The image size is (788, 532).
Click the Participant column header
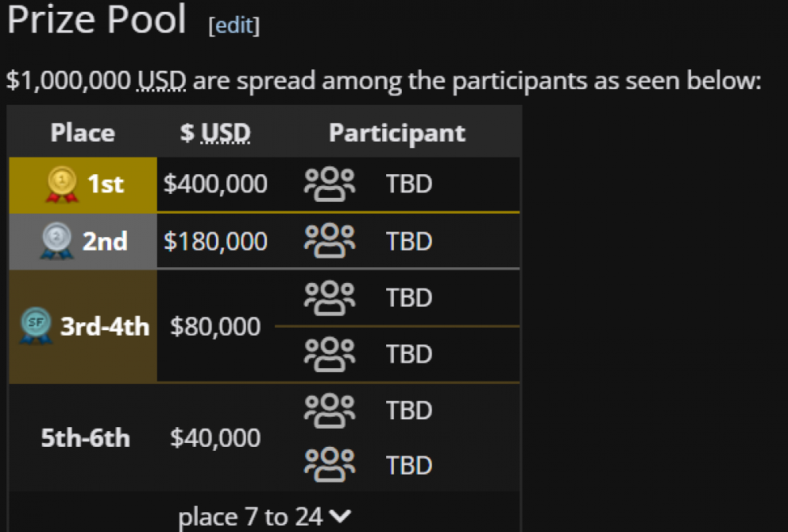point(397,133)
